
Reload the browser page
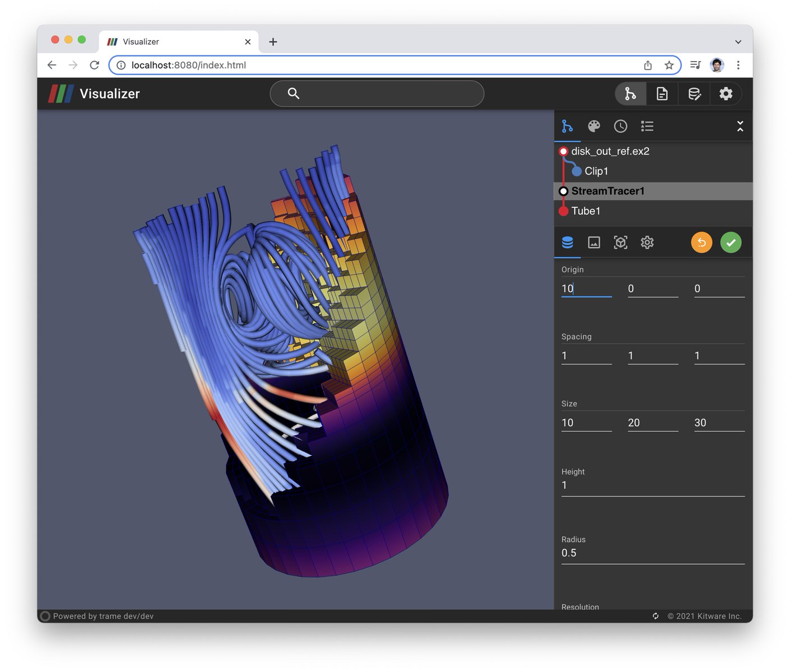95,65
